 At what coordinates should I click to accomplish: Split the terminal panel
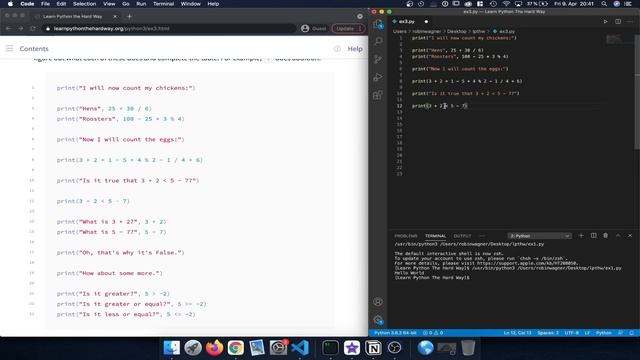point(593,236)
